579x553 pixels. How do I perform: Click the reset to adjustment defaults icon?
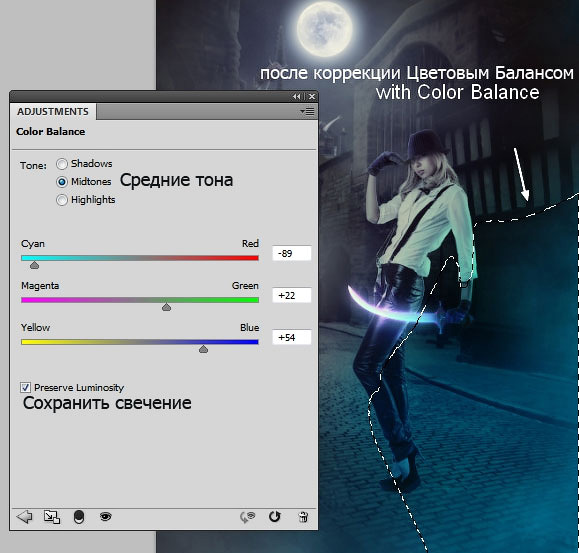coord(274,516)
